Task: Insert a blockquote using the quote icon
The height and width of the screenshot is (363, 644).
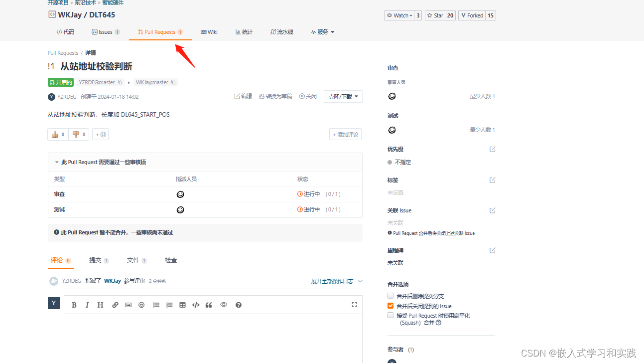Action: coord(209,305)
